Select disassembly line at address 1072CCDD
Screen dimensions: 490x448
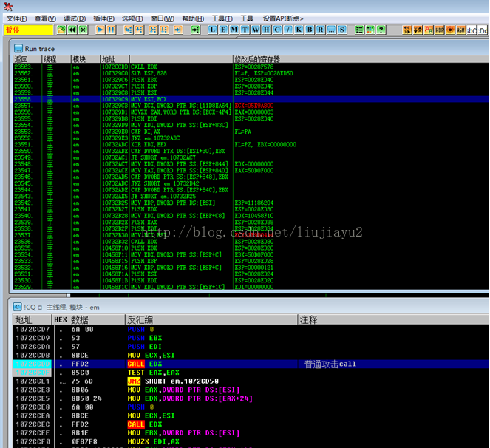pyautogui.click(x=251, y=364)
